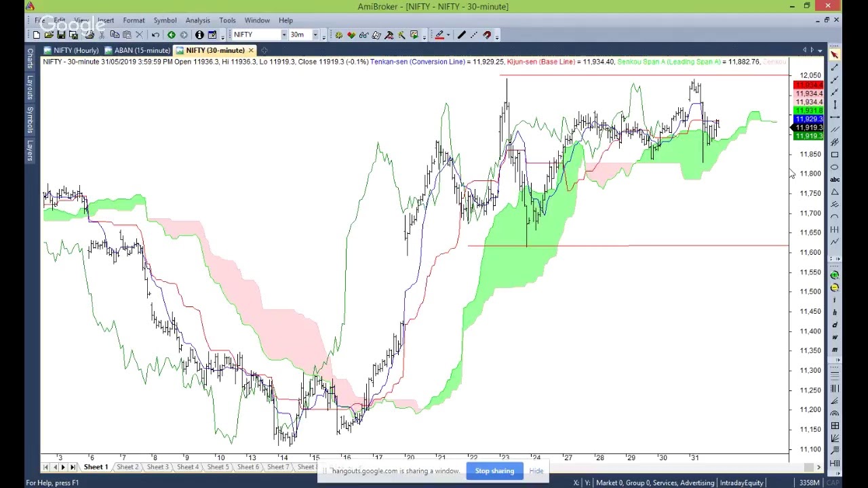868x488 pixels.
Task: Open the Layers side panel tab
Action: (x=30, y=150)
